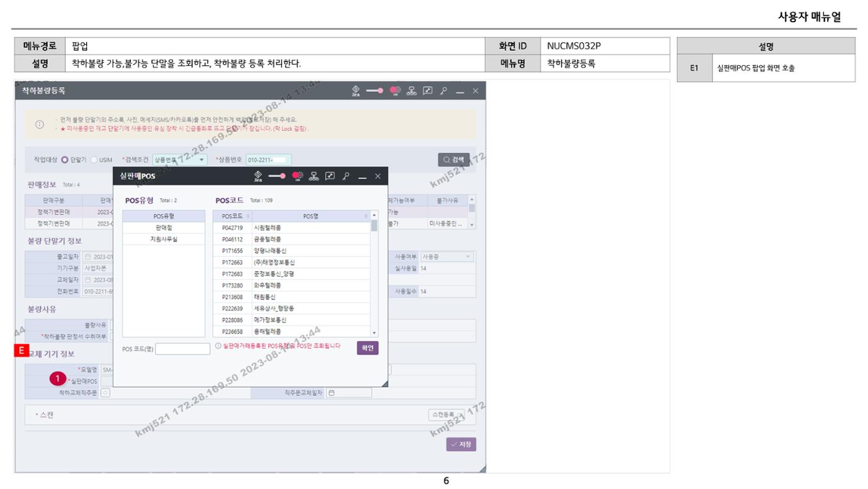Click the 상품번호 input field
This screenshot has height=489, width=868.
click(269, 159)
